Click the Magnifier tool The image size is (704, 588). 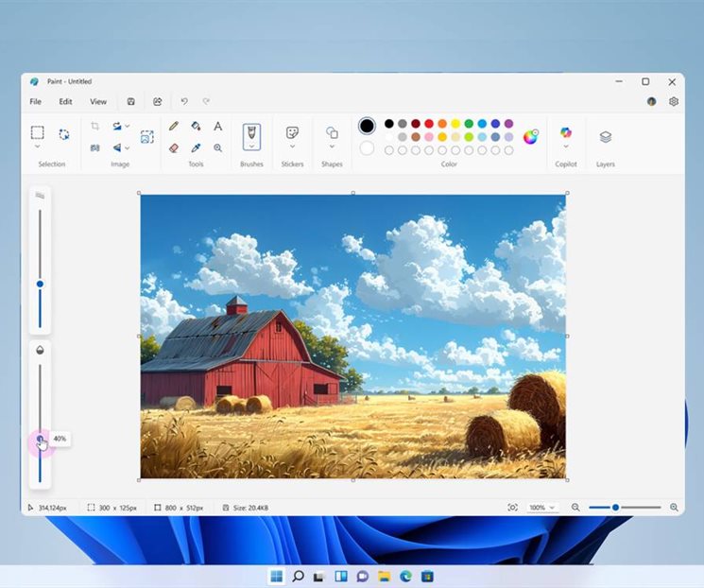pyautogui.click(x=217, y=148)
